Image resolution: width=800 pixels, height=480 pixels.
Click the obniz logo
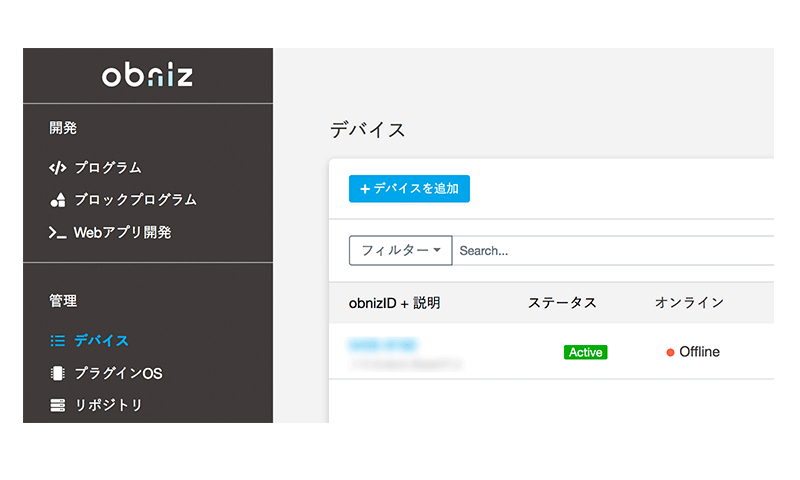coord(147,76)
